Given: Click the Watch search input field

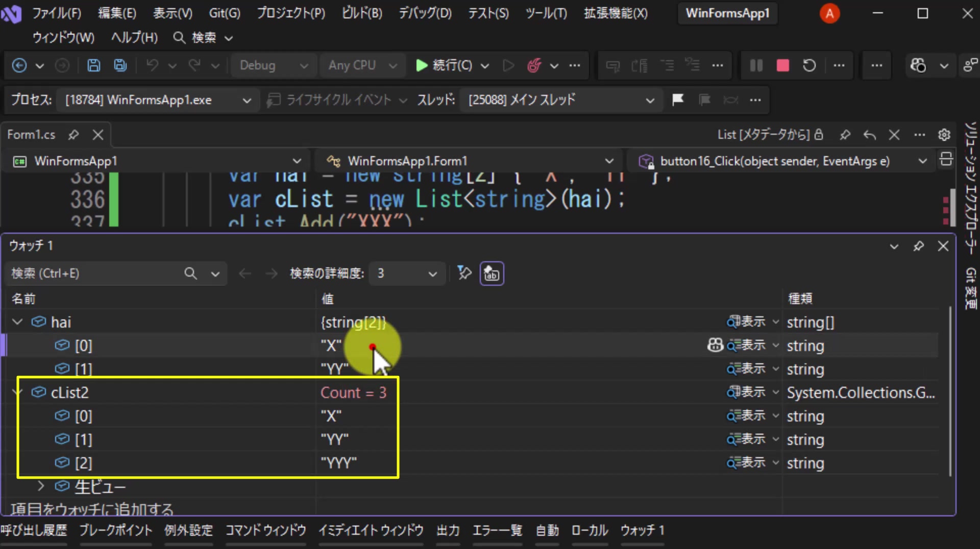Looking at the screenshot, I should 97,273.
